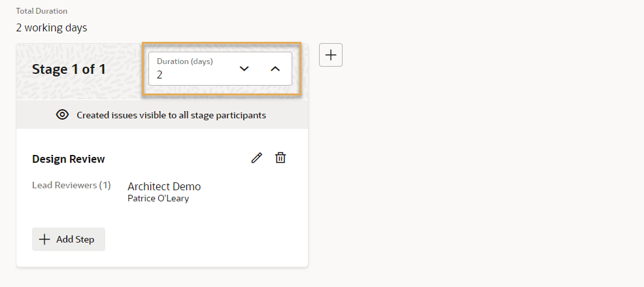The height and width of the screenshot is (287, 644).
Task: Click the Created issues visible to all participants text
Action: pyautogui.click(x=171, y=115)
